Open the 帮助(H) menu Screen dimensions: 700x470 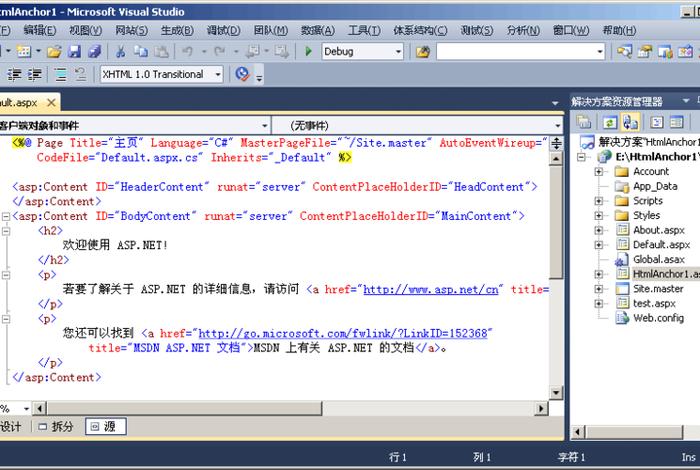619,30
